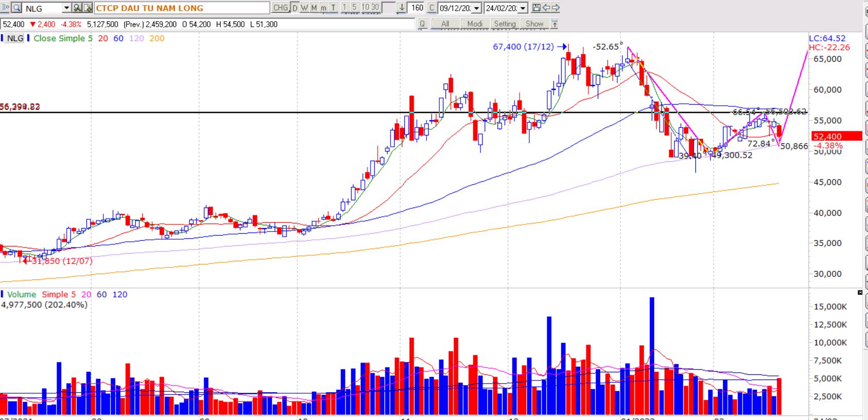The height and width of the screenshot is (420, 868).
Task: Click the blue NLG series color marker
Action: click(2, 38)
